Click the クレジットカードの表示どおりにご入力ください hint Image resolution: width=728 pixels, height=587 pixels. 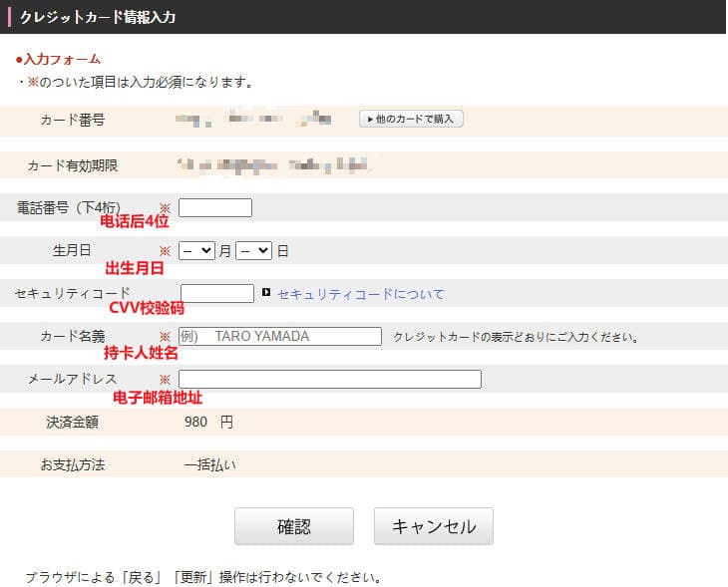click(517, 337)
